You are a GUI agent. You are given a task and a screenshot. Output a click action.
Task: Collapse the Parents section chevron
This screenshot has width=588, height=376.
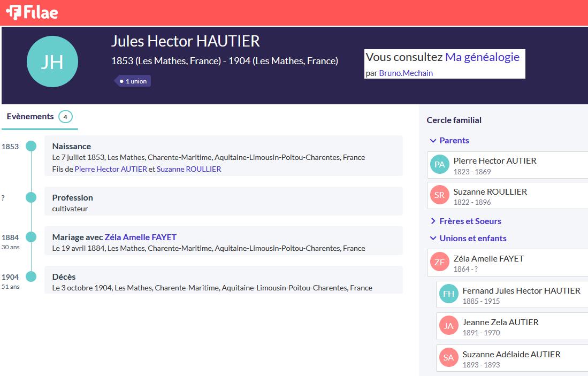[x=433, y=141]
